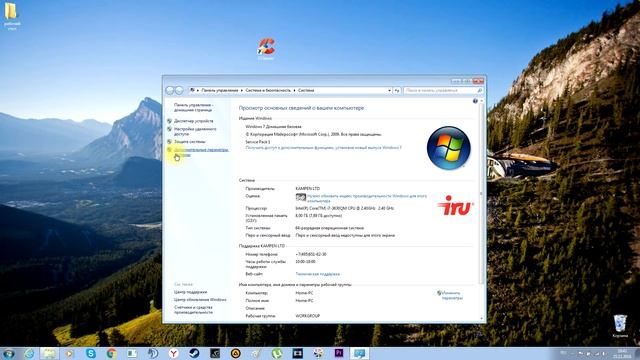Click the iru manufacturer logo

pyautogui.click(x=456, y=205)
